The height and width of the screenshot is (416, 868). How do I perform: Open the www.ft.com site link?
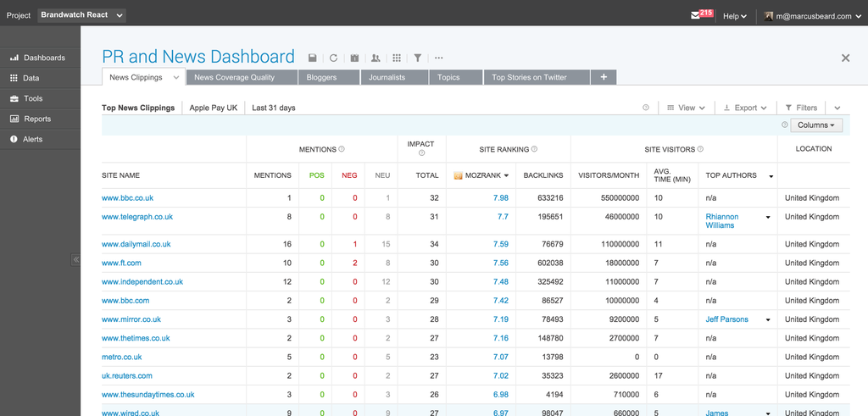coord(121,263)
